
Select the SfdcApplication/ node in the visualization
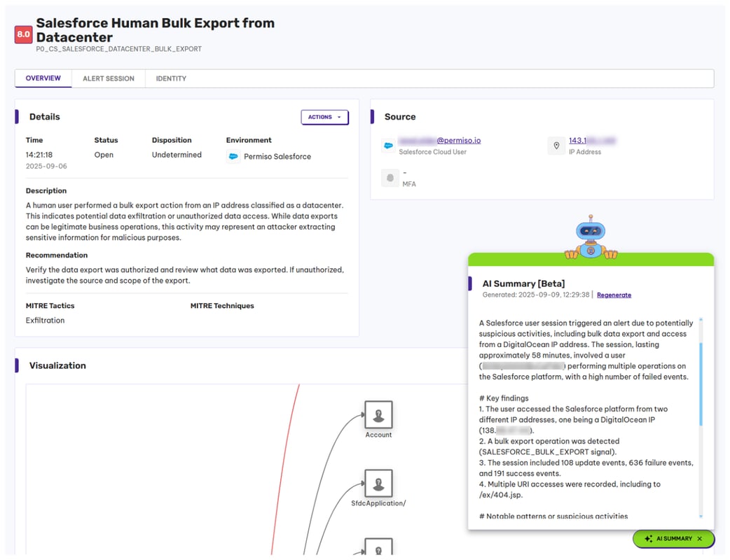pos(378,483)
